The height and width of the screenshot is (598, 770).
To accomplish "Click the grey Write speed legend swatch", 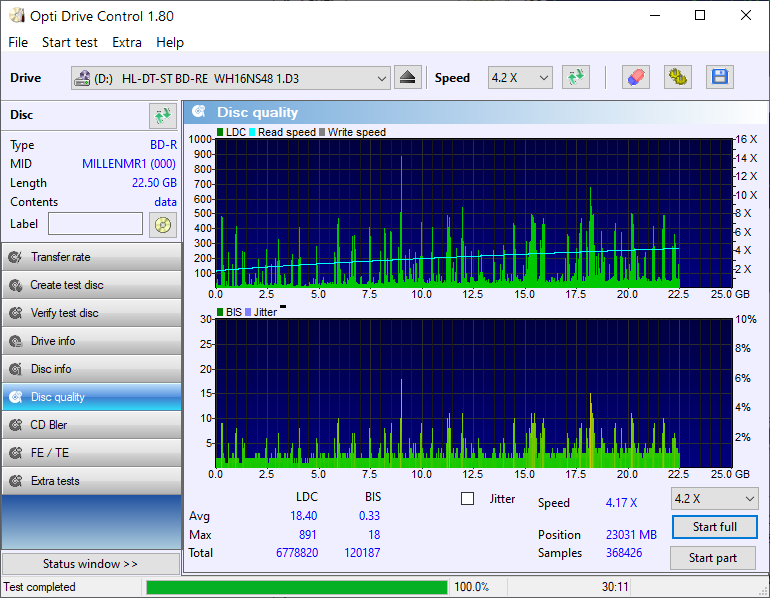I will pyautogui.click(x=322, y=132).
